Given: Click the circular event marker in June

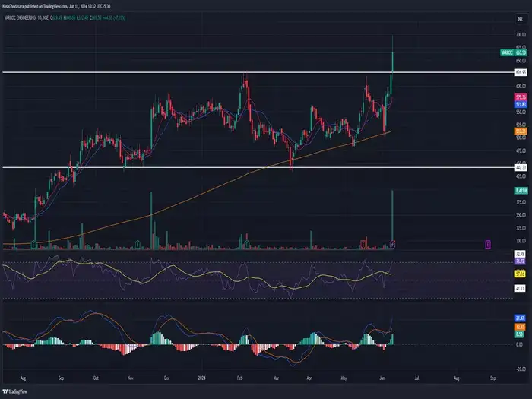Looking at the screenshot, I should coord(393,243).
